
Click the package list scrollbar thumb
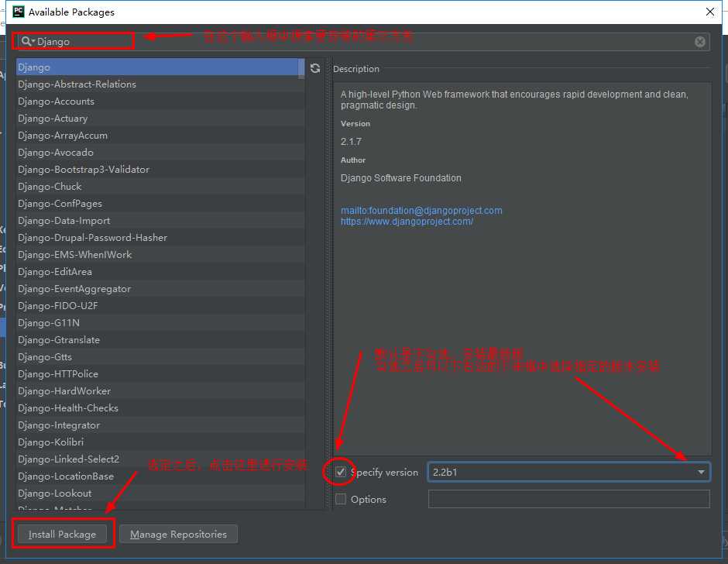(x=301, y=69)
